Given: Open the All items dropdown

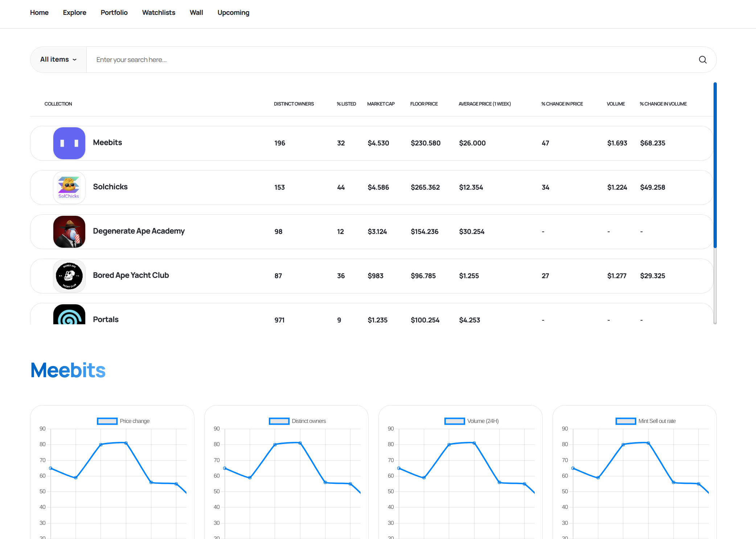Looking at the screenshot, I should (x=58, y=59).
